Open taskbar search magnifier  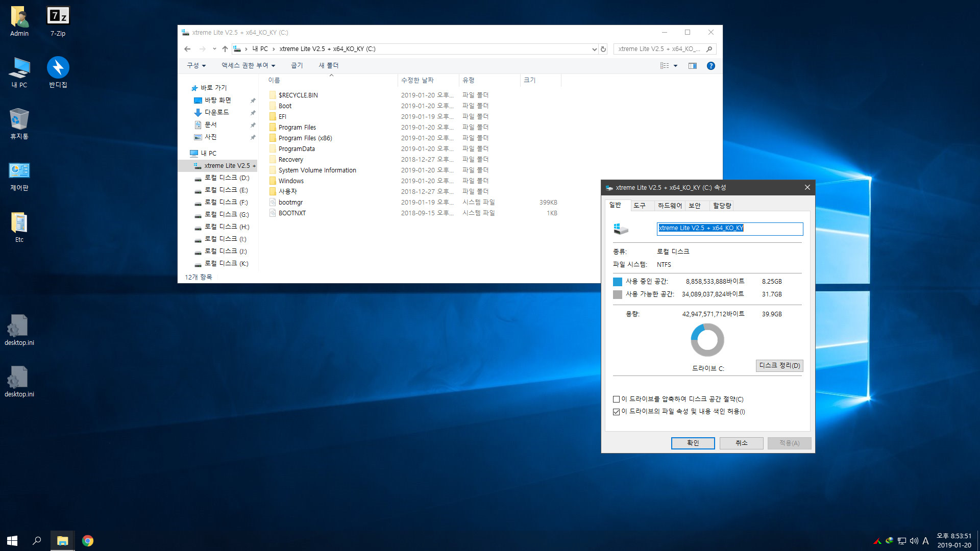click(37, 541)
